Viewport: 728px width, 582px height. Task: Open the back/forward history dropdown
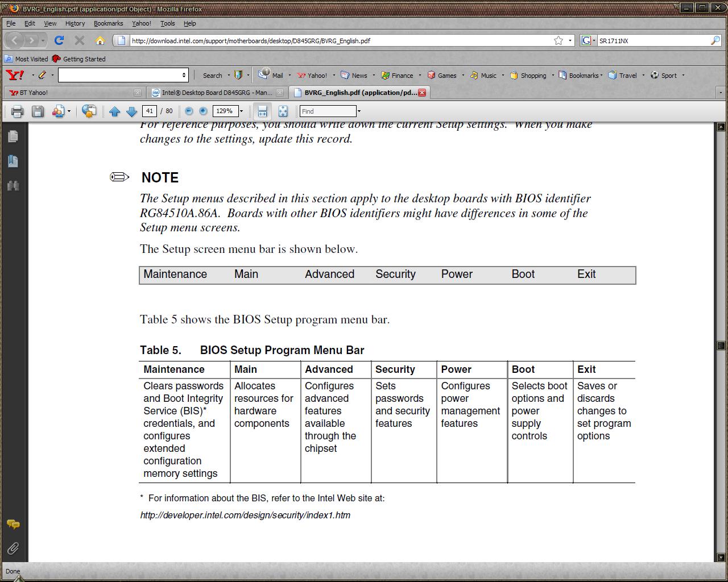[43, 40]
